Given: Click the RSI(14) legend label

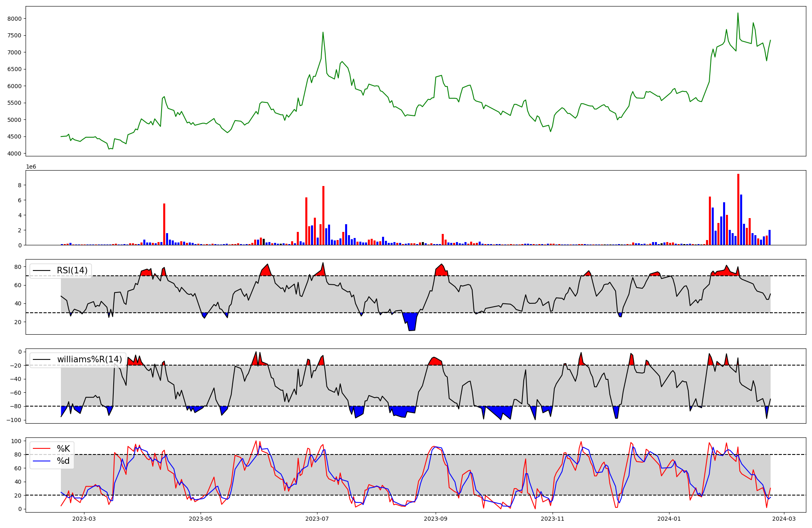Looking at the screenshot, I should tap(72, 270).
